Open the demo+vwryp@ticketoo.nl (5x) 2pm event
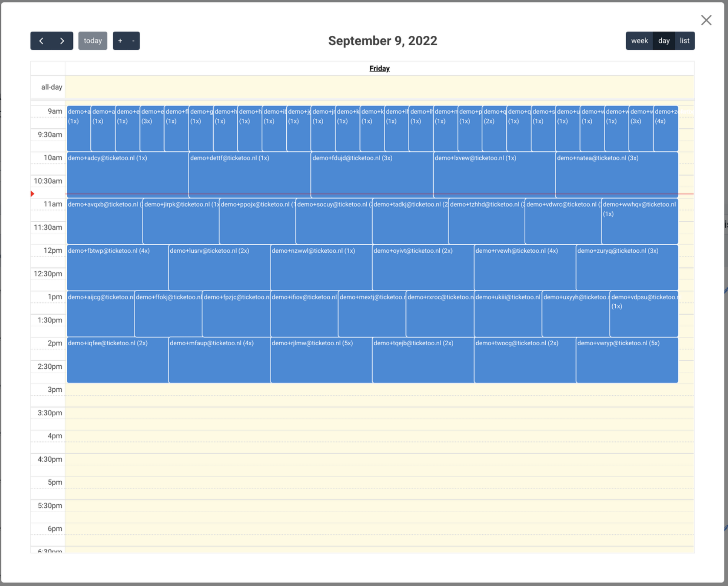 tap(627, 360)
